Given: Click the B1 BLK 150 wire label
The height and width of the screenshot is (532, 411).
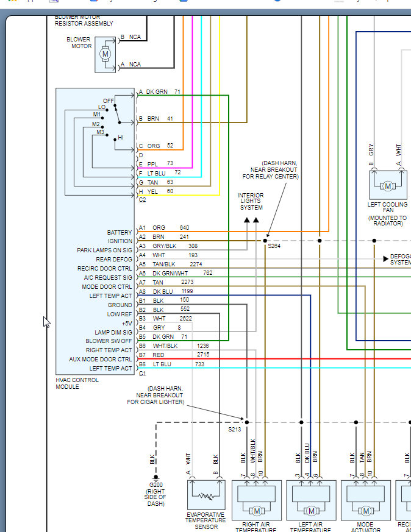Looking at the screenshot, I should [x=164, y=300].
